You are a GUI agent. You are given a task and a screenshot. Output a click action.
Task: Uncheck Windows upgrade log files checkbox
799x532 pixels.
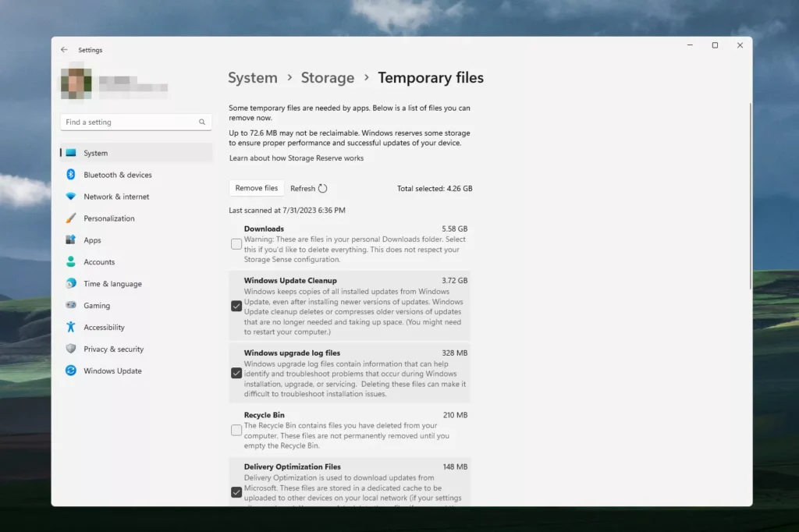click(x=236, y=373)
